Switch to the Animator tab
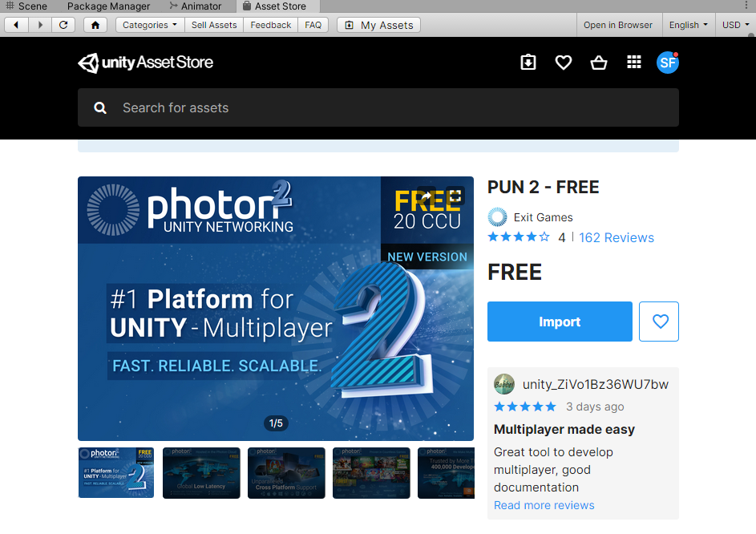 (x=196, y=6)
